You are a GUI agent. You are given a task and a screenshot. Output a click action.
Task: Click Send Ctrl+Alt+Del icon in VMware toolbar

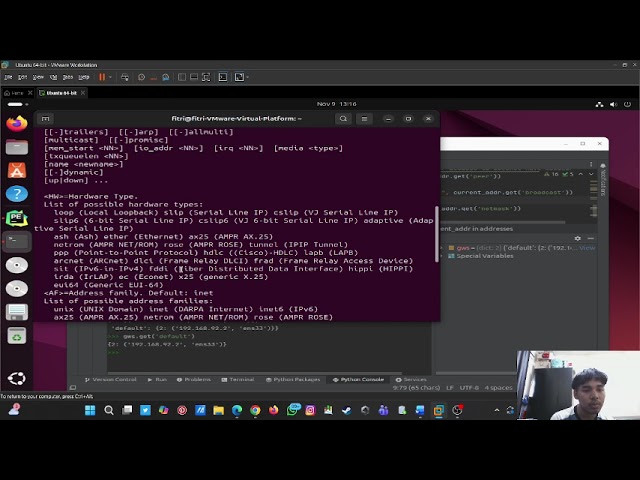click(x=125, y=77)
